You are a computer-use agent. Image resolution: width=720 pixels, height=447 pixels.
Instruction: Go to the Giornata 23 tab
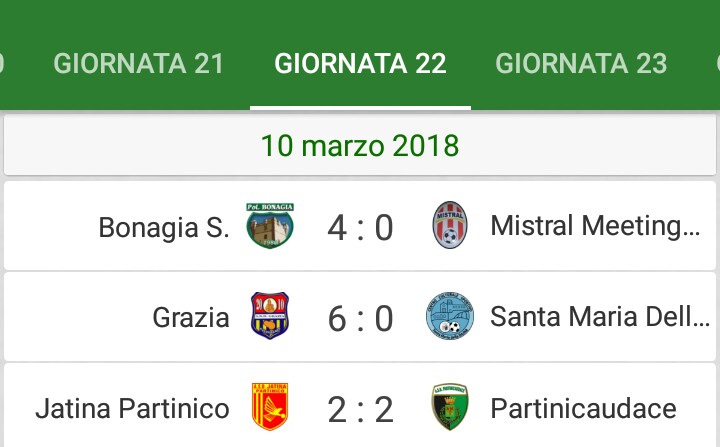click(x=581, y=63)
